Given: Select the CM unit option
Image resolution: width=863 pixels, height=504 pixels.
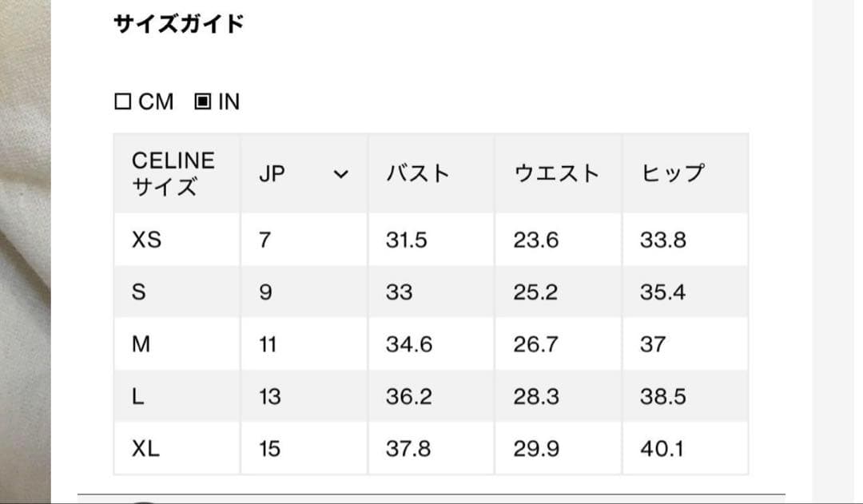Looking at the screenshot, I should coord(145,102).
